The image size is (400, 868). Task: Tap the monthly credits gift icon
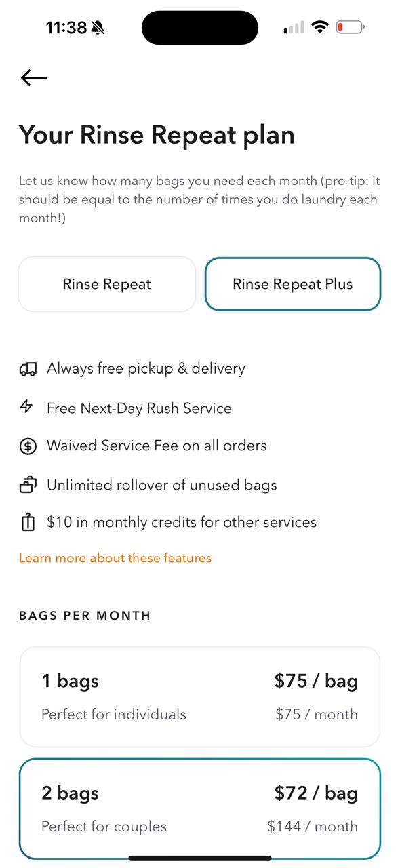coord(28,523)
